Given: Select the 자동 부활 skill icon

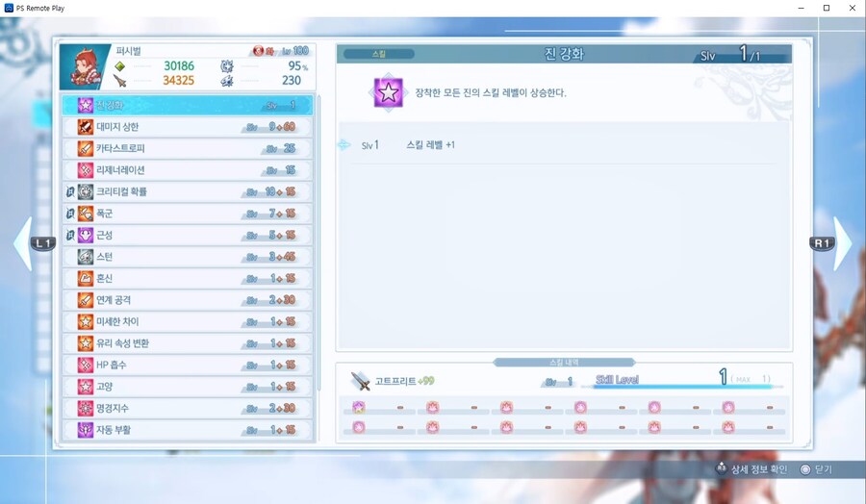Looking at the screenshot, I should point(85,430).
